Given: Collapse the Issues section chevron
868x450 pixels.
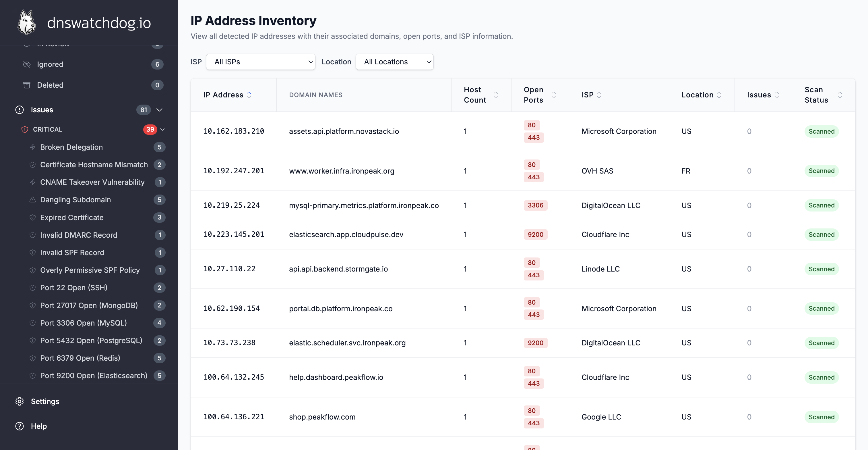Looking at the screenshot, I should tap(160, 110).
